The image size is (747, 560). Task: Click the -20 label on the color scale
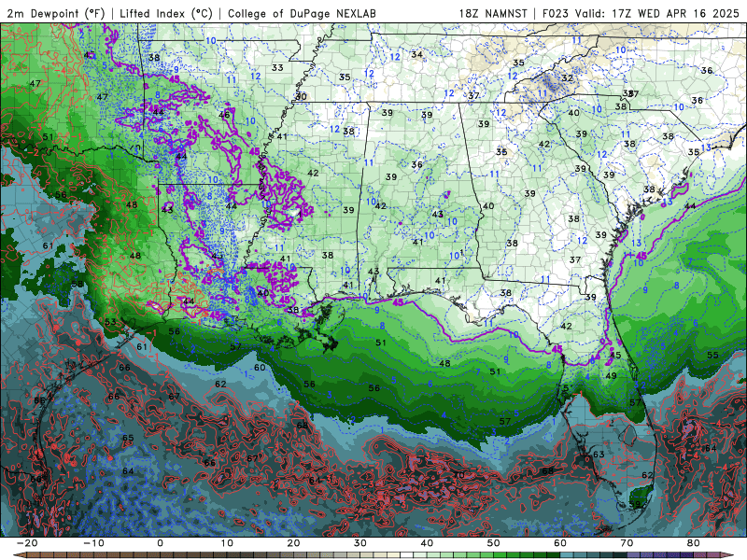[x=27, y=543]
